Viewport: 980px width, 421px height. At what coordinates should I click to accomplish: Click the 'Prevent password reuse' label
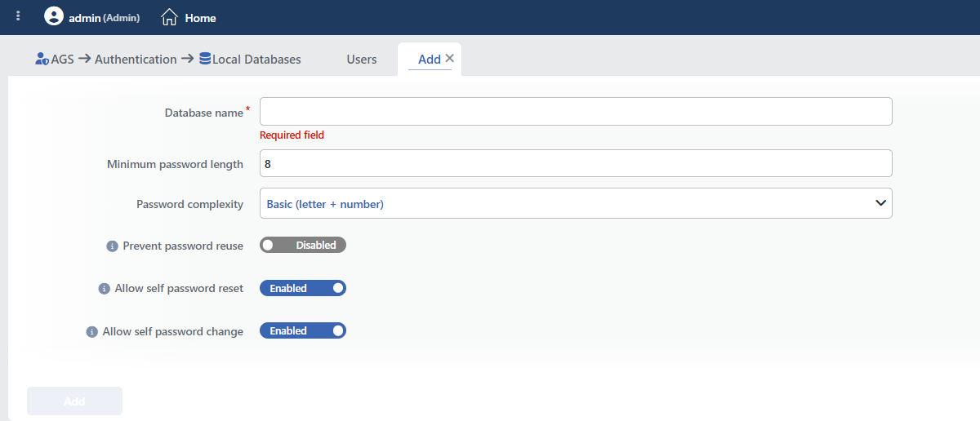click(x=183, y=246)
